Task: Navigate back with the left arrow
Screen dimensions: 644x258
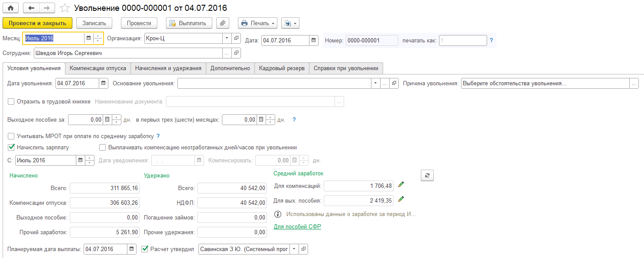Action: click(32, 8)
